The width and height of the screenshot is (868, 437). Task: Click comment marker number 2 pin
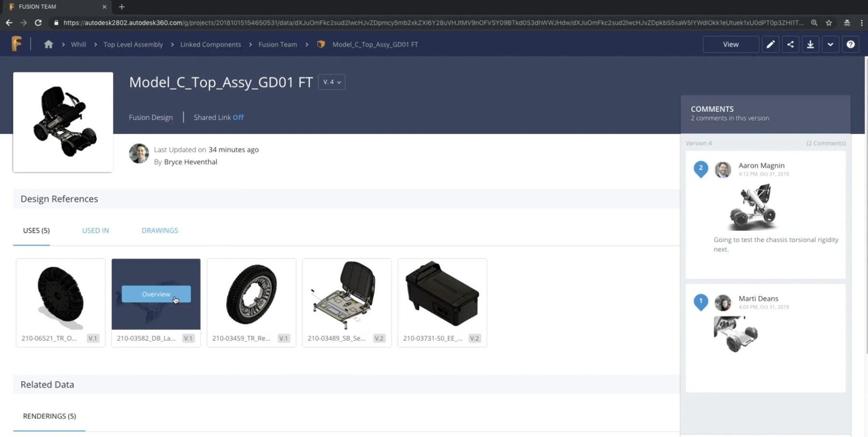[701, 169]
